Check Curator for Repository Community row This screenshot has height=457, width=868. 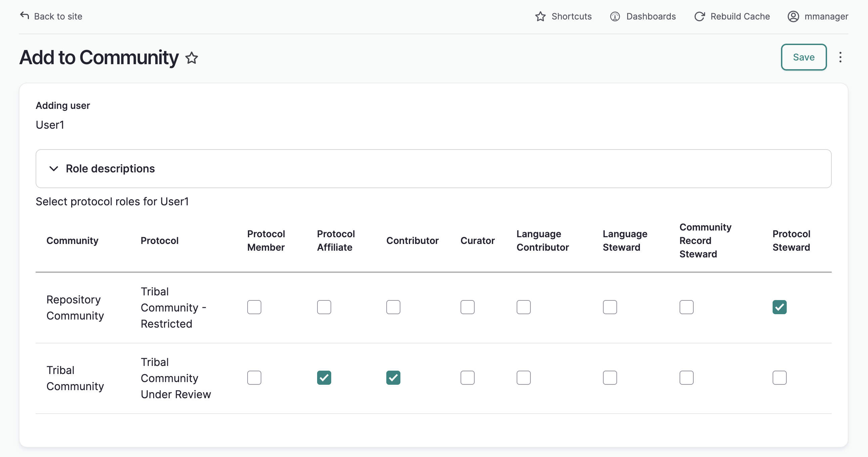[x=467, y=307]
